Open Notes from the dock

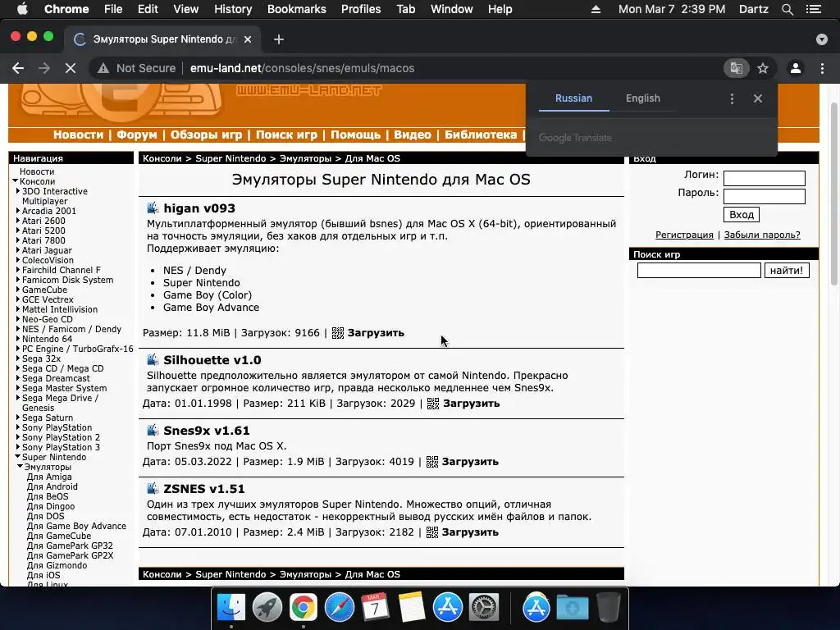(x=412, y=608)
